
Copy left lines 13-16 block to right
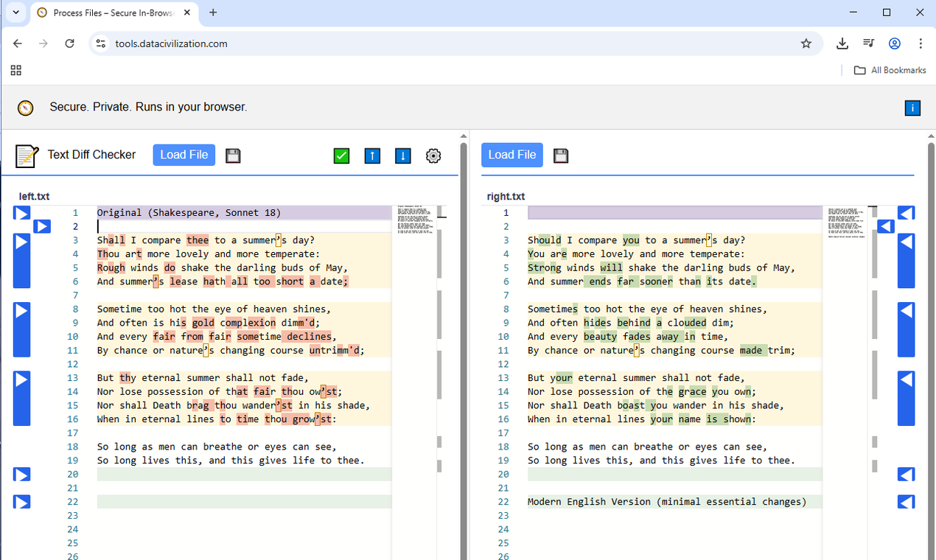tap(21, 398)
